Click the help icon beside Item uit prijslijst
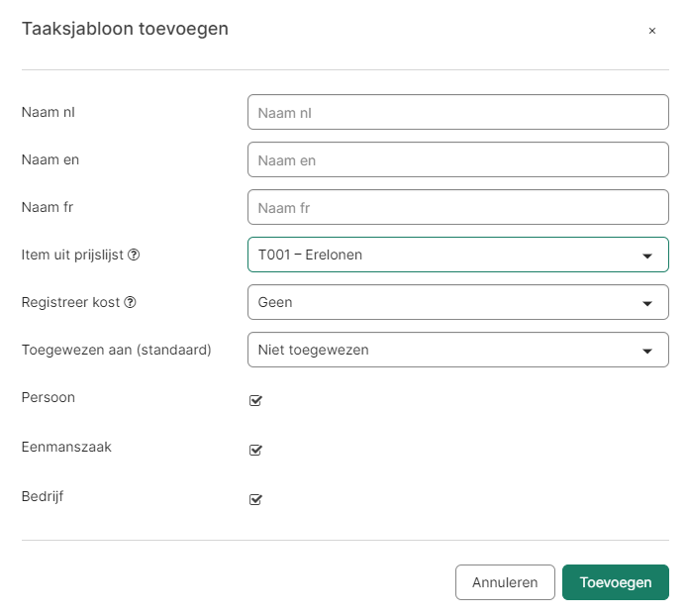The width and height of the screenshot is (688, 616). click(134, 255)
